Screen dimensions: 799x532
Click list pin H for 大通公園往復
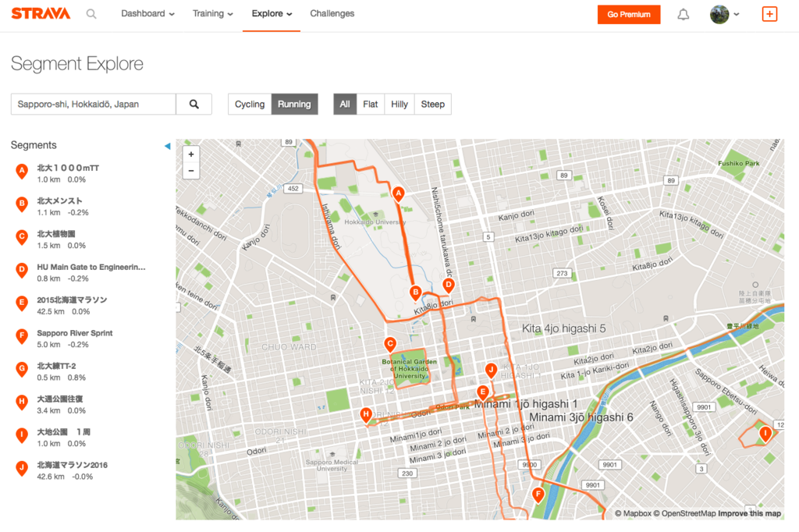pos(21,402)
